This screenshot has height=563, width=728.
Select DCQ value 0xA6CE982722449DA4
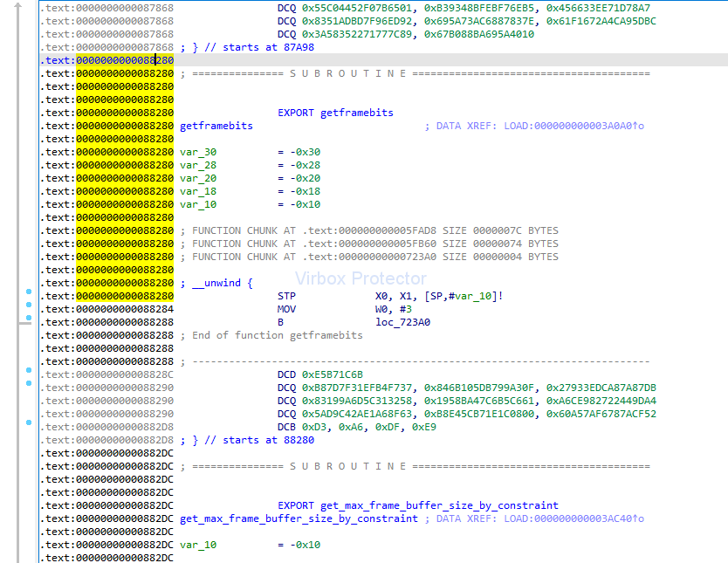pyautogui.click(x=601, y=401)
